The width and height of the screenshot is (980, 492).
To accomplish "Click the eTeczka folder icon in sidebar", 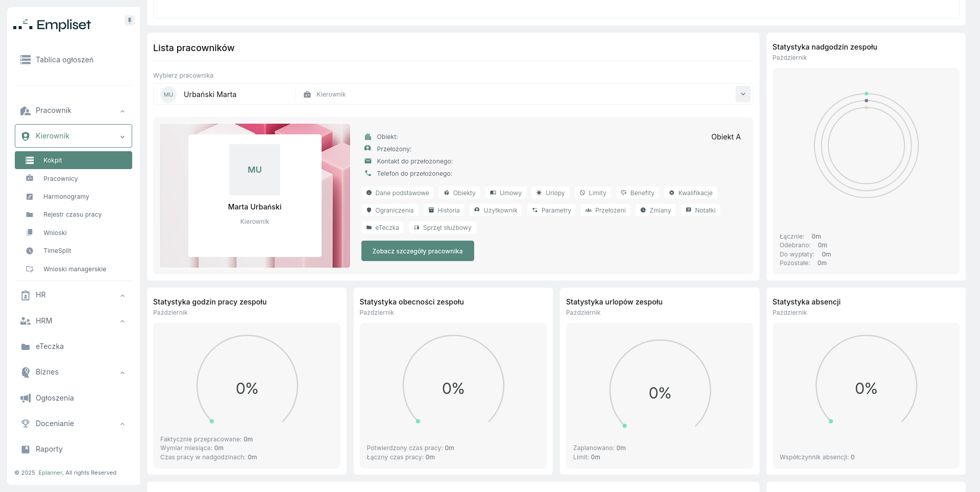I will click(x=26, y=347).
